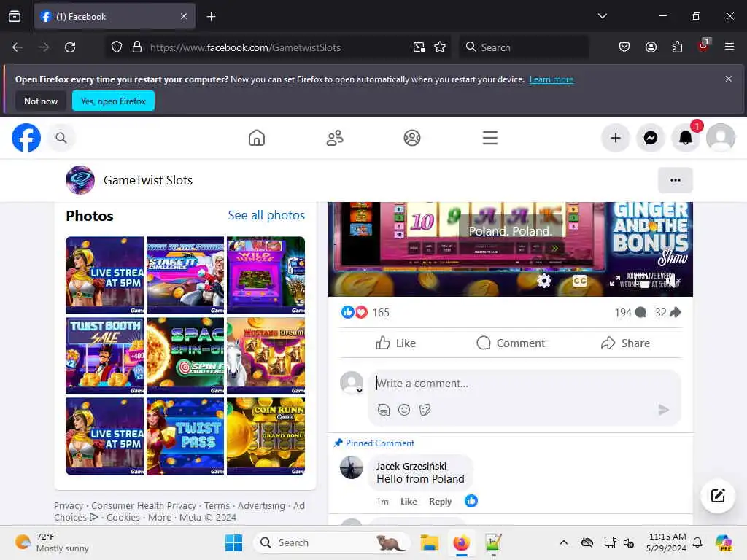Open Wild Jungle photo thumbnail
This screenshot has height=560, width=747.
coord(266,275)
